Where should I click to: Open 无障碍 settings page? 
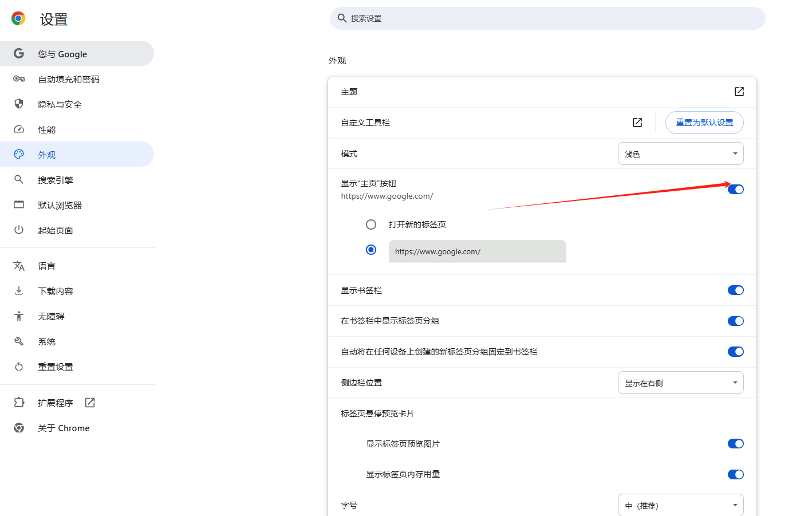click(77, 316)
